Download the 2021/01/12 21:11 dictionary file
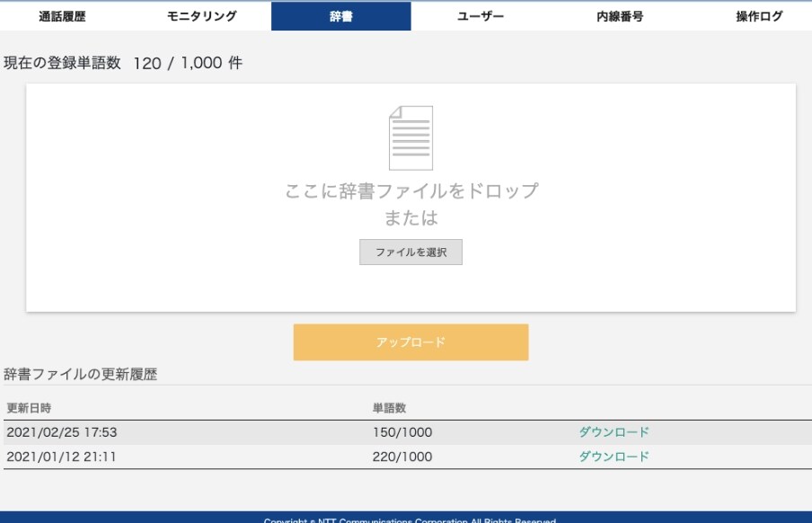This screenshot has height=523, width=812. [x=613, y=457]
